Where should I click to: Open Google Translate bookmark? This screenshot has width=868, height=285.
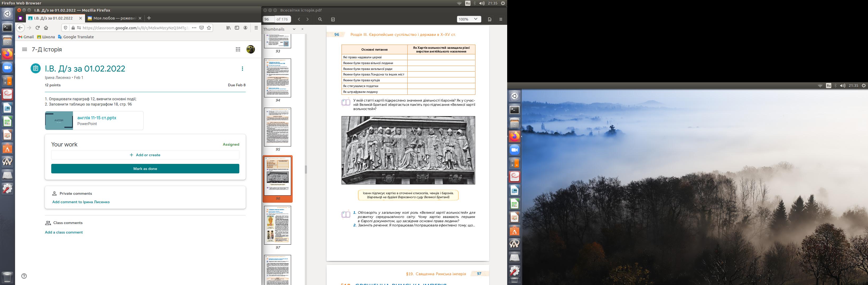pos(76,37)
